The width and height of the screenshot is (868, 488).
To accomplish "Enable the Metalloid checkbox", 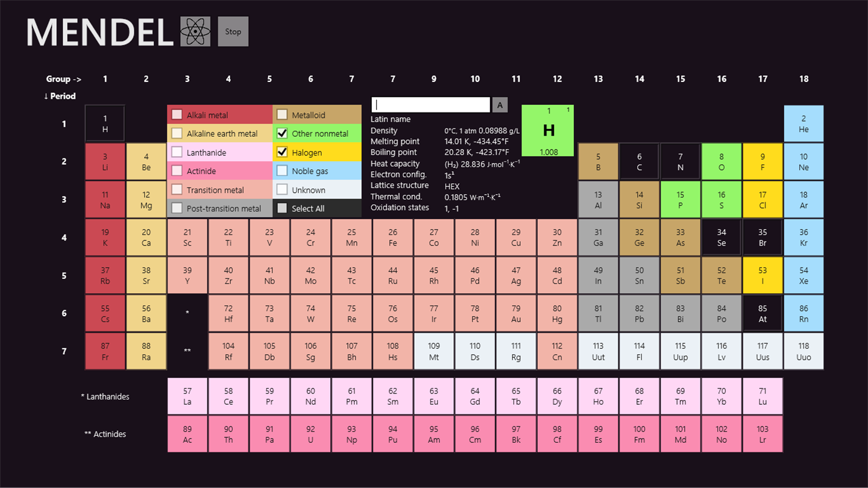I will [282, 114].
